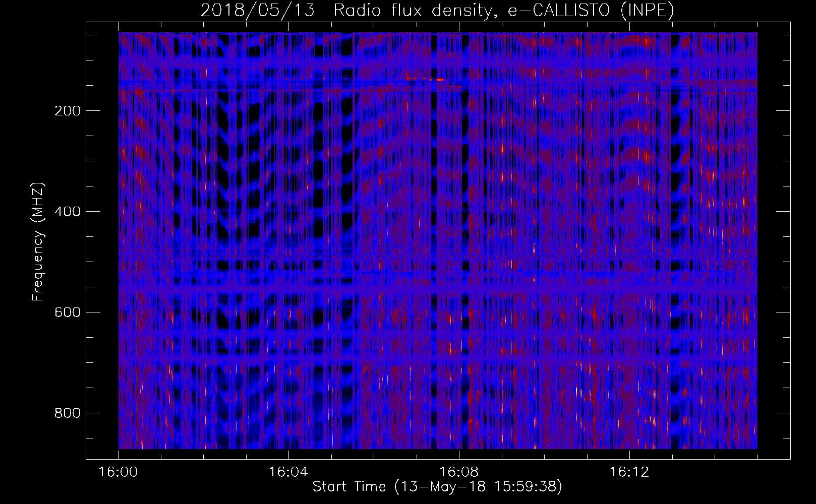Screen dimensions: 816x504
Task: Click the 16:08 time tick label
Action: pyautogui.click(x=459, y=472)
